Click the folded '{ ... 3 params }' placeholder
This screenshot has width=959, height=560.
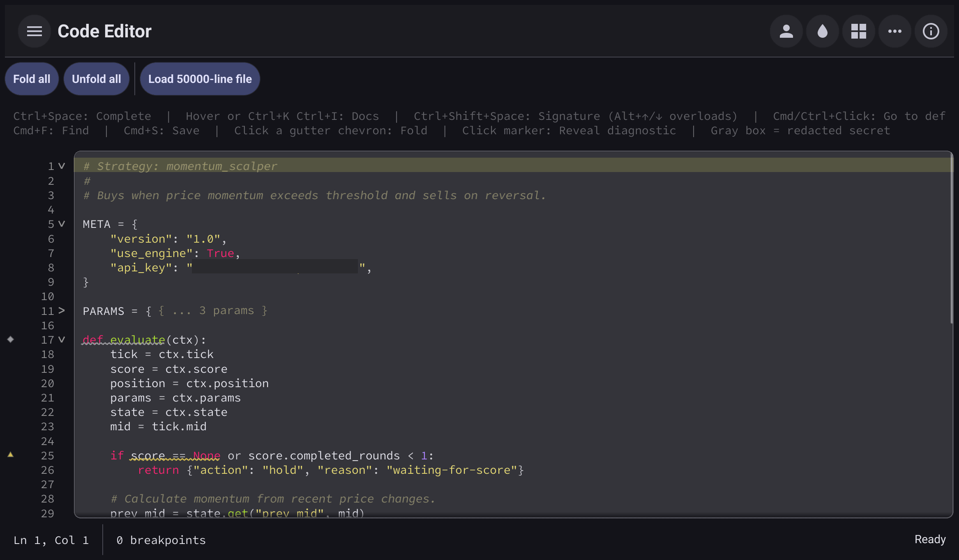213,311
